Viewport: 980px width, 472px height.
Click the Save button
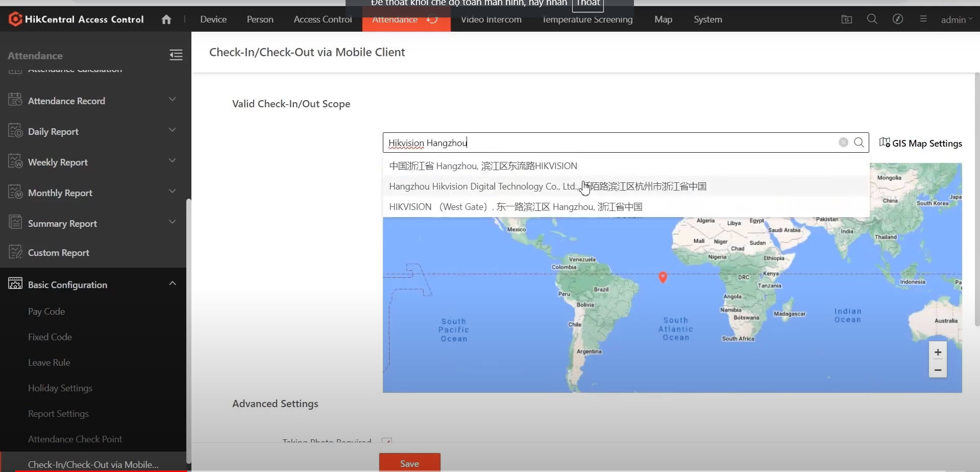[x=409, y=463]
